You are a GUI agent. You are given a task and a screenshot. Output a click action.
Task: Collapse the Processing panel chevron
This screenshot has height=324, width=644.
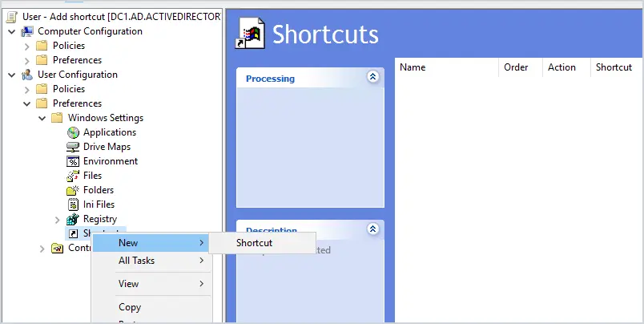(373, 77)
